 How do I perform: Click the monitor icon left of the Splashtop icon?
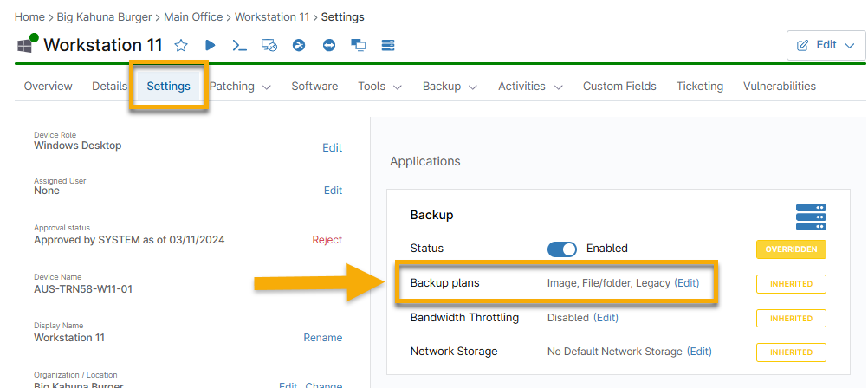[269, 45]
